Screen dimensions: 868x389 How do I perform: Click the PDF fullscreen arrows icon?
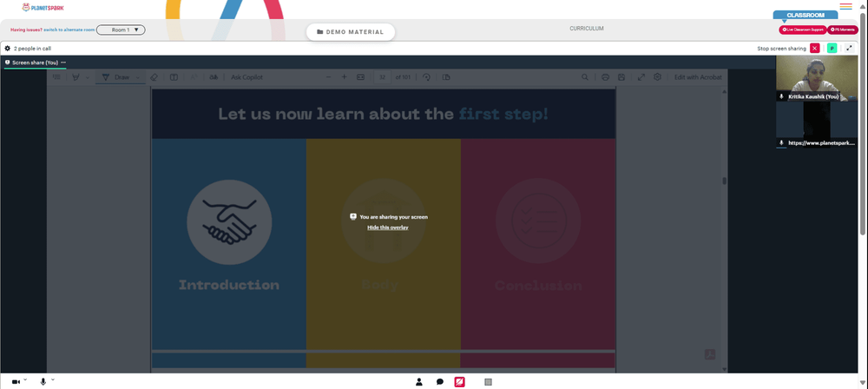click(641, 77)
